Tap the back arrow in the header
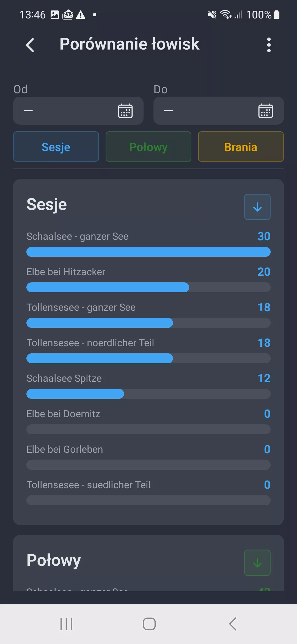The width and height of the screenshot is (297, 644). (x=30, y=45)
